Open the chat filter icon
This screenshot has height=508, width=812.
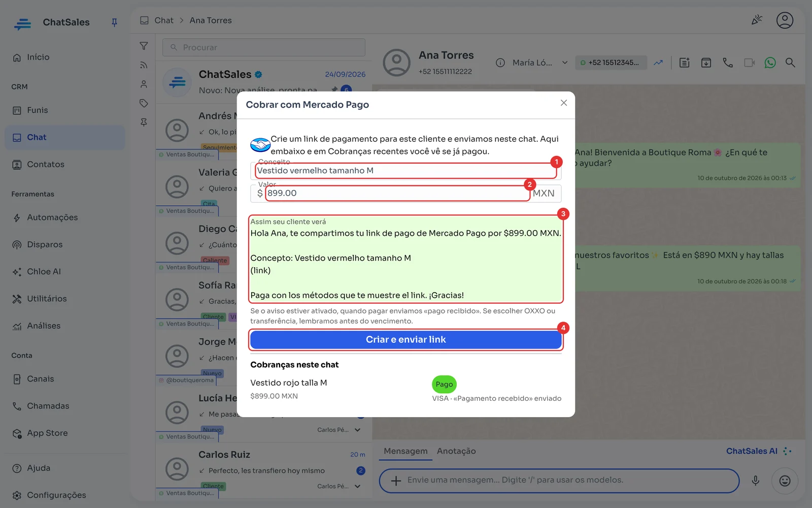click(x=144, y=46)
